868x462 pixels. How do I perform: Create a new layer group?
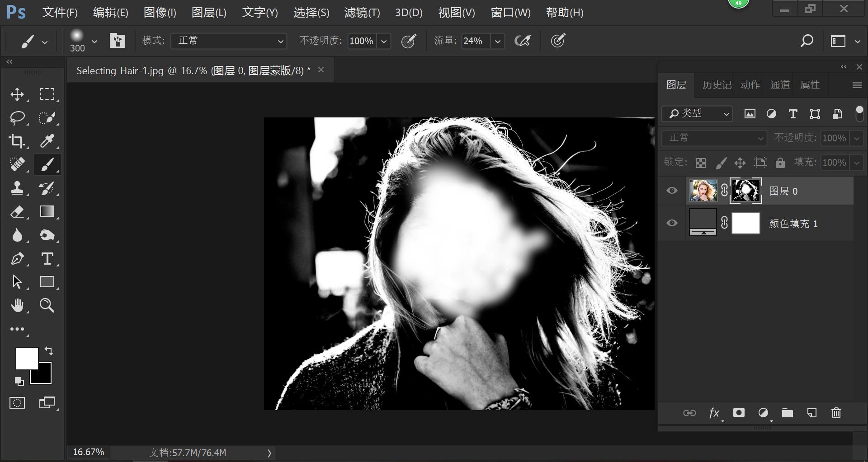(788, 413)
